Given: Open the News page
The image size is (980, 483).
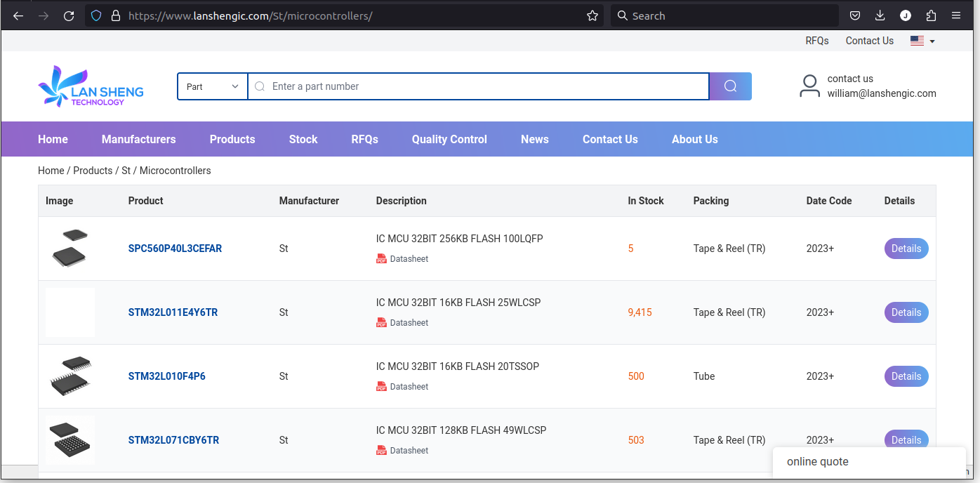Looking at the screenshot, I should [x=535, y=139].
